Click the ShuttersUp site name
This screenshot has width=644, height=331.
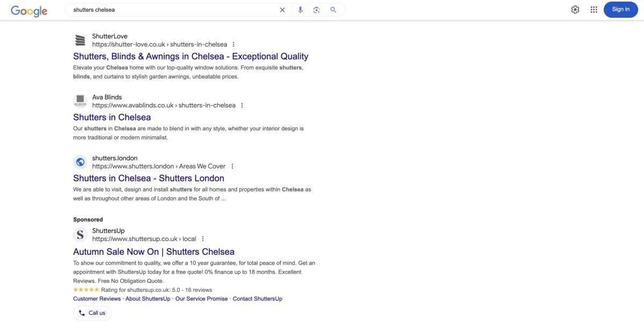coord(108,231)
